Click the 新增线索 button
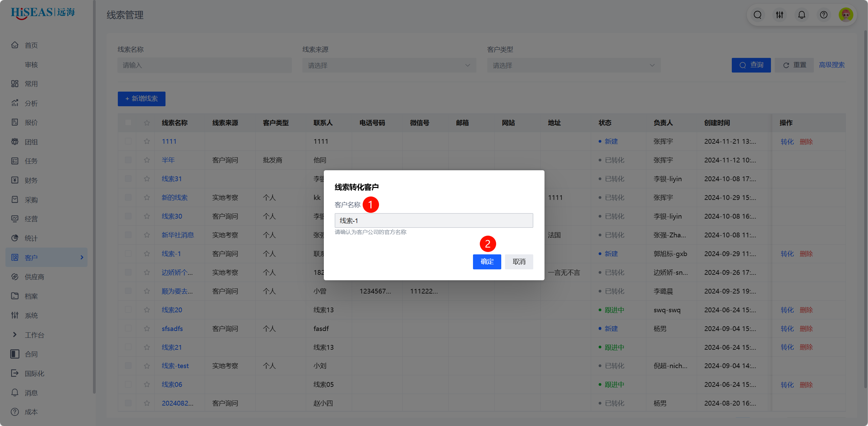The width and height of the screenshot is (868, 426). (142, 99)
